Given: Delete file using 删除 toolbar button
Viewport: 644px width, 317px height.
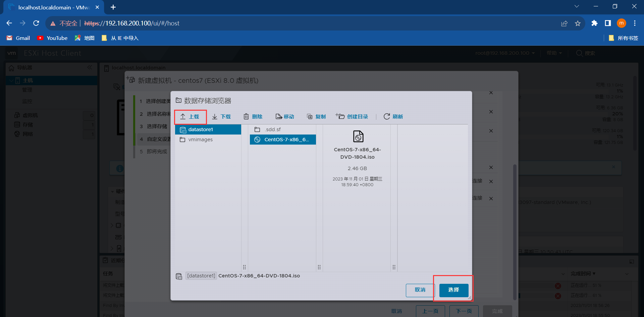Looking at the screenshot, I should 253,117.
